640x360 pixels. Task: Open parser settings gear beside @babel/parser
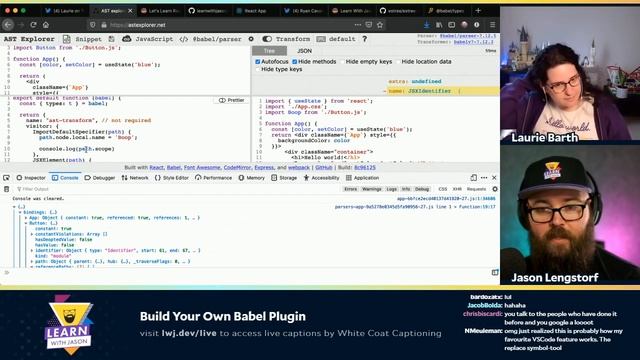pos(251,39)
